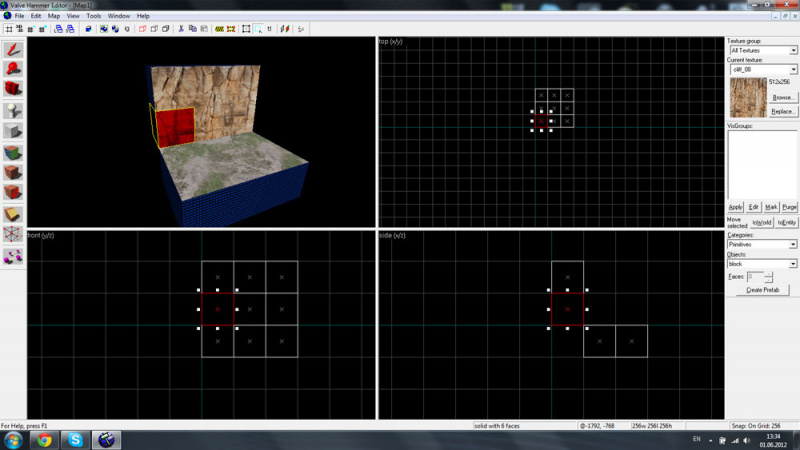Open the Window menu
The image size is (800, 450).
click(119, 16)
